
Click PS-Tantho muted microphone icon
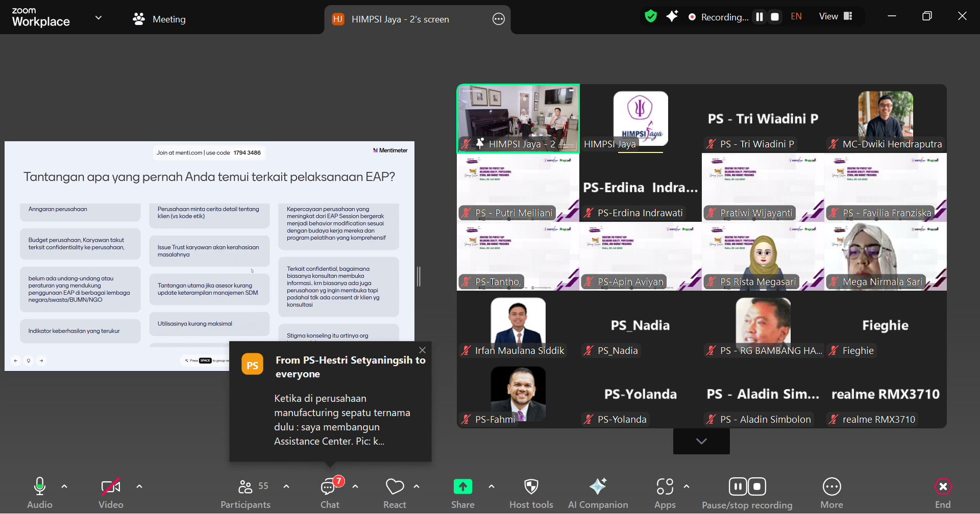pyautogui.click(x=467, y=282)
